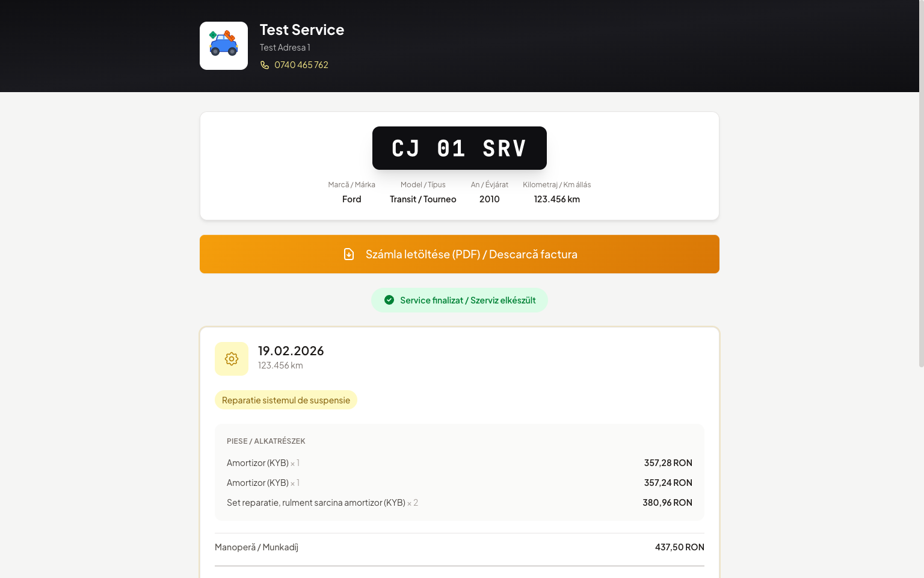The image size is (924, 578).
Task: Call the 0740 465 762 phone link
Action: 301,64
